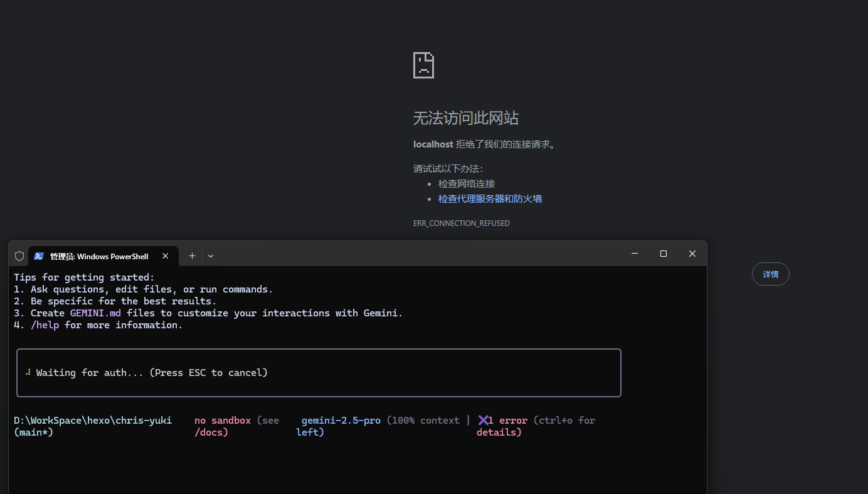The height and width of the screenshot is (494, 868).
Task: Click the error indicator icon in Gemini status bar
Action: tap(485, 420)
